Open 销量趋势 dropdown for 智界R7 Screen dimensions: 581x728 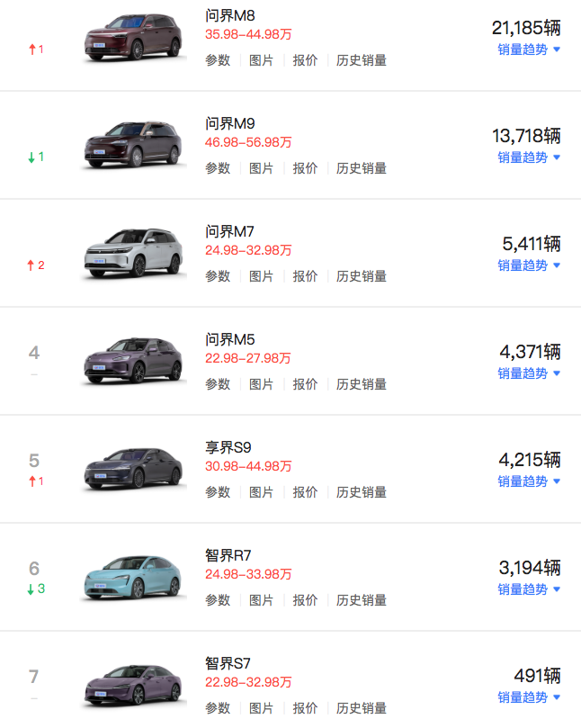point(529,589)
